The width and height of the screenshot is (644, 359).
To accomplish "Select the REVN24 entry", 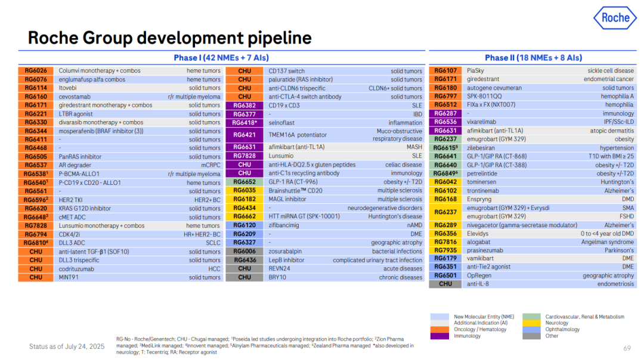I will pos(279,268).
